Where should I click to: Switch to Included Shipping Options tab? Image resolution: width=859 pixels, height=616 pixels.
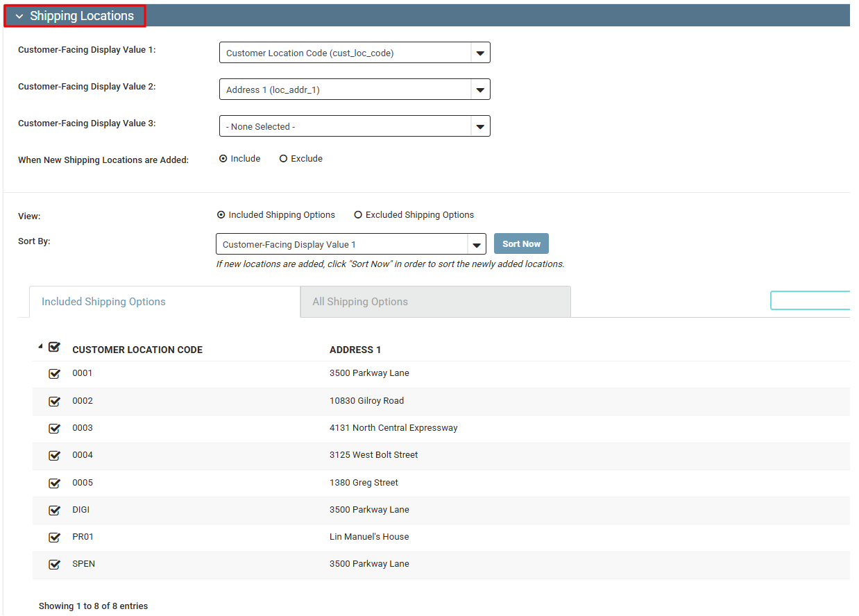pyautogui.click(x=164, y=302)
